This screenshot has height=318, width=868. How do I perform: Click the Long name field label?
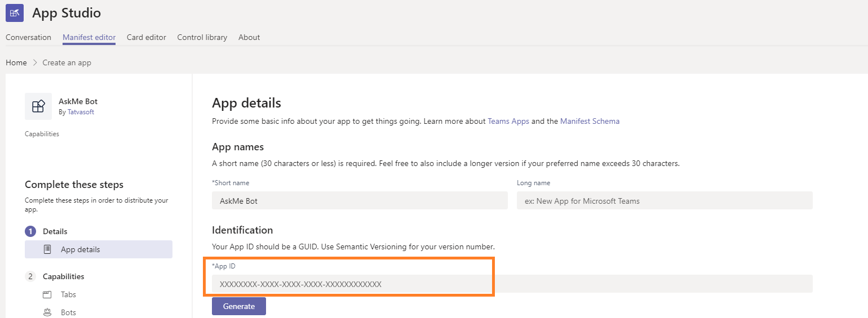pos(533,183)
